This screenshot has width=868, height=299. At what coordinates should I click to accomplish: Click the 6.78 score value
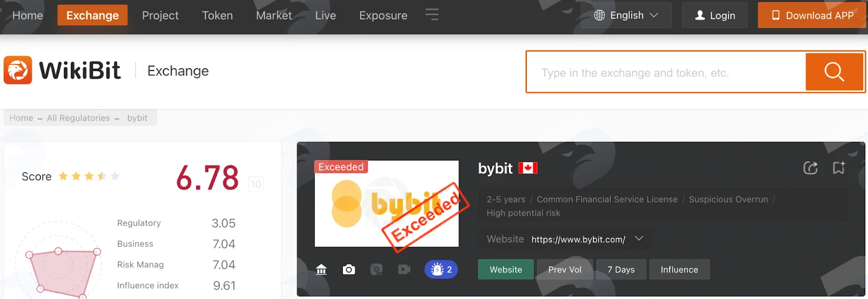[207, 177]
